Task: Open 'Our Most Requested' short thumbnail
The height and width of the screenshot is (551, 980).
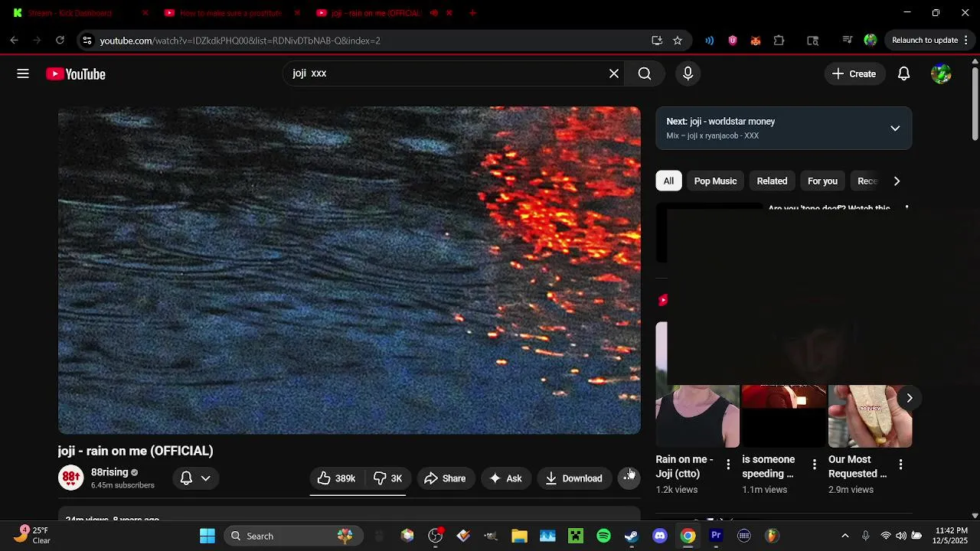Action: tap(870, 416)
